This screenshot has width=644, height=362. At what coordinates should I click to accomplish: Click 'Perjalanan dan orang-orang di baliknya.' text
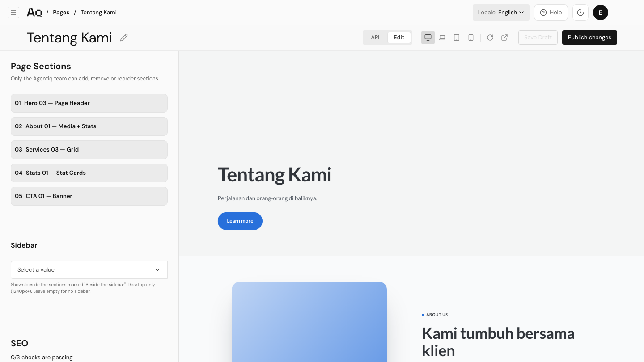(267, 198)
